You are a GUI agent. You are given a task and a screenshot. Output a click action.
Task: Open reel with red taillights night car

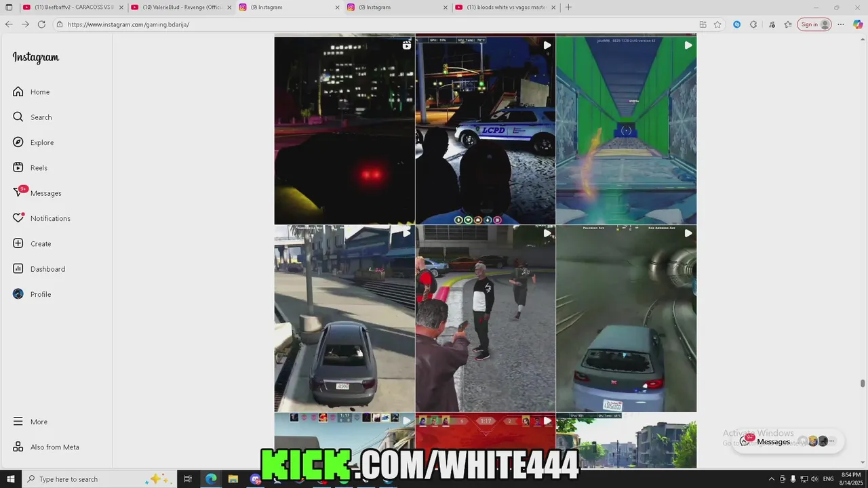(x=344, y=130)
